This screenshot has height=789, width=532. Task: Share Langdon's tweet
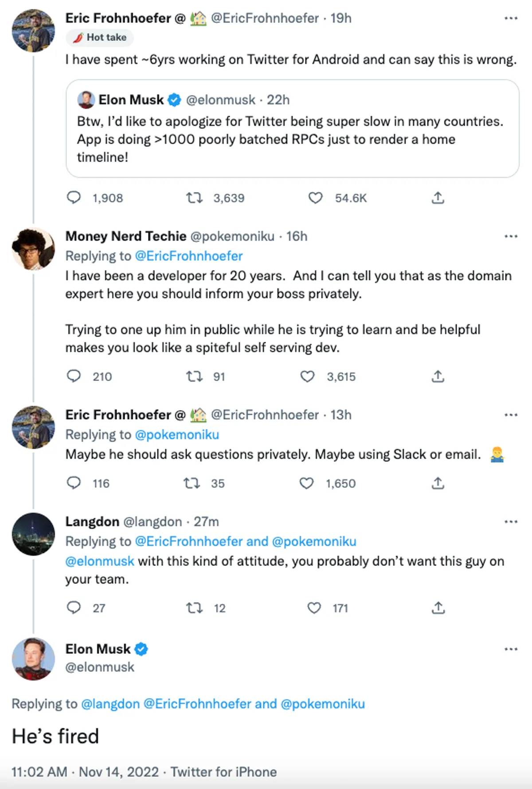tap(438, 607)
